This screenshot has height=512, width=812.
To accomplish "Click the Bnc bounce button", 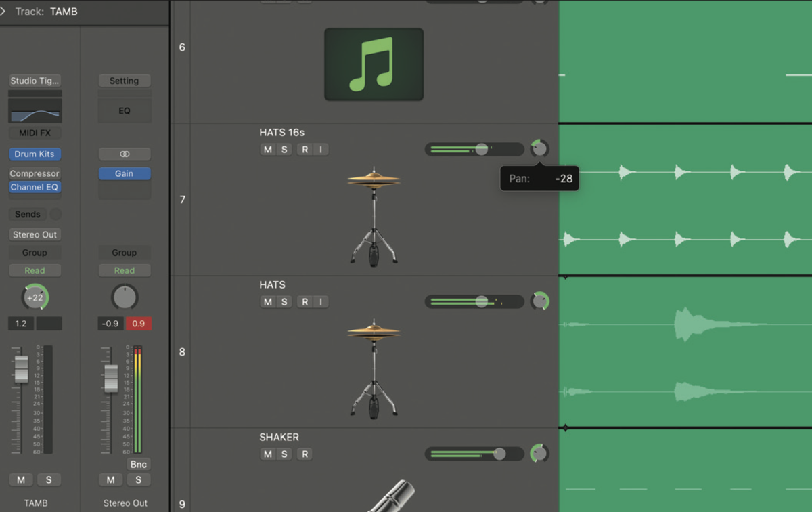I will click(x=138, y=464).
